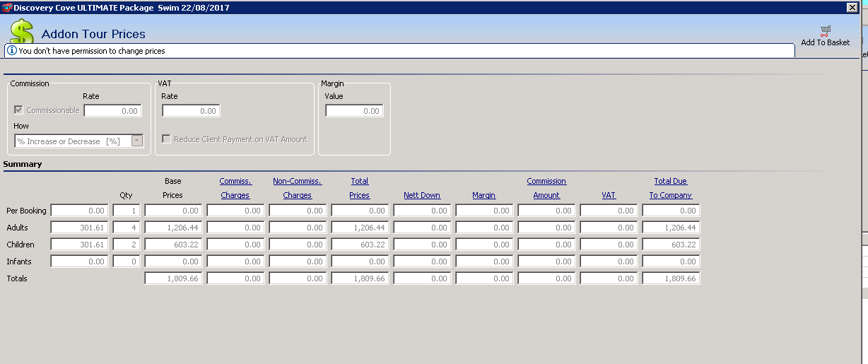Click Children Total Due To Company field

(x=671, y=245)
